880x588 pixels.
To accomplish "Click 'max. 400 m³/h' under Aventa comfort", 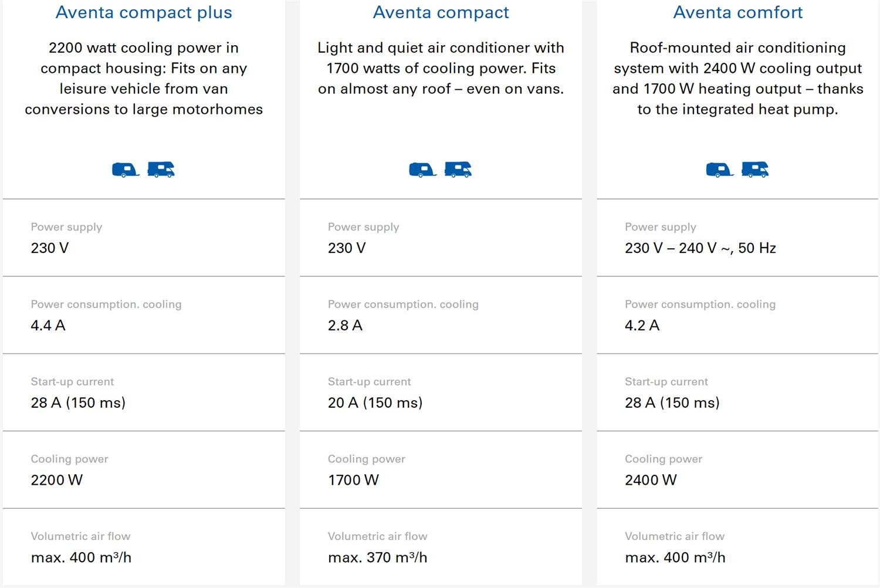I will click(675, 557).
